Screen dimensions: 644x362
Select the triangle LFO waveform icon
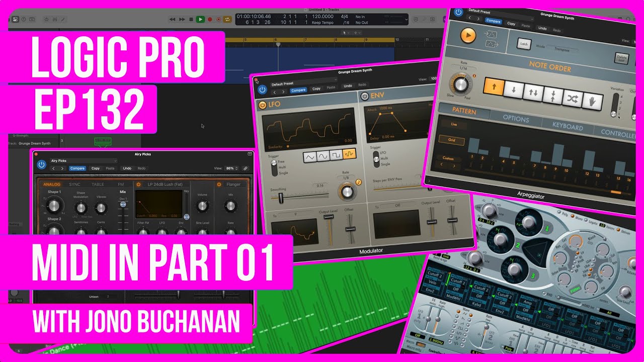(x=310, y=157)
